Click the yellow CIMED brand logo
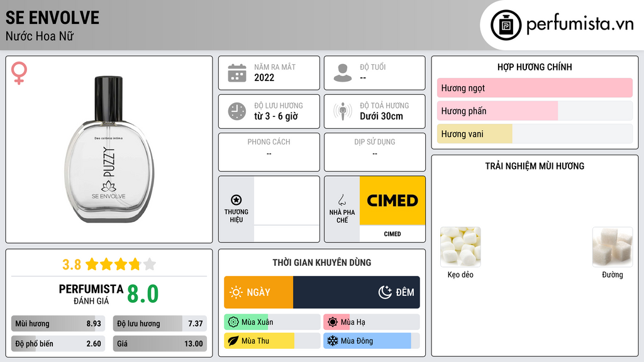The height and width of the screenshot is (362, 644). pyautogui.click(x=392, y=200)
